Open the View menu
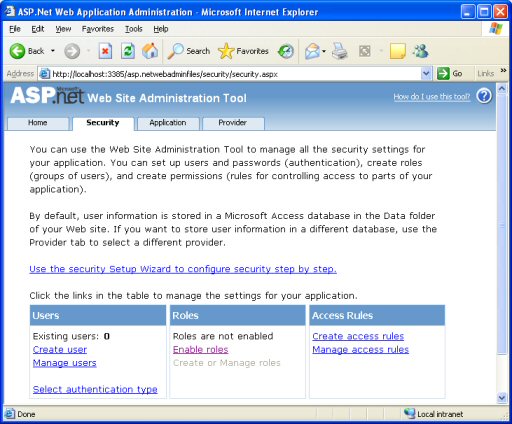The width and height of the screenshot is (512, 424). [x=63, y=29]
